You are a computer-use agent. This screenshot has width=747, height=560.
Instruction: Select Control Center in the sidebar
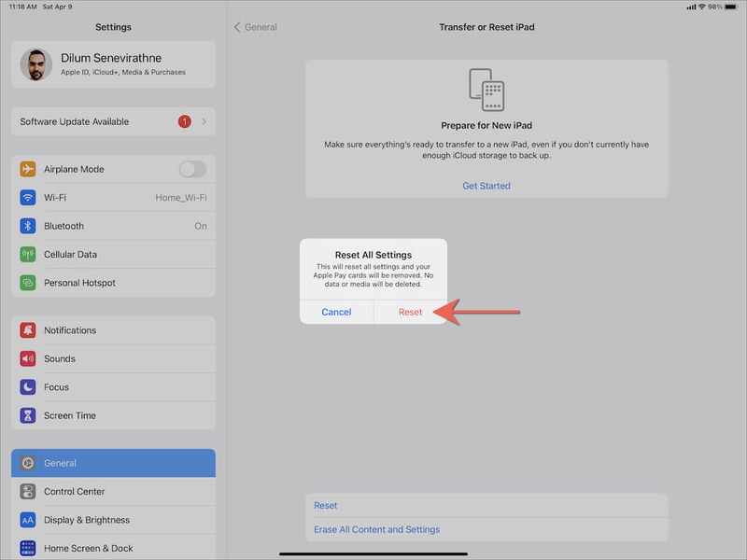tap(113, 492)
